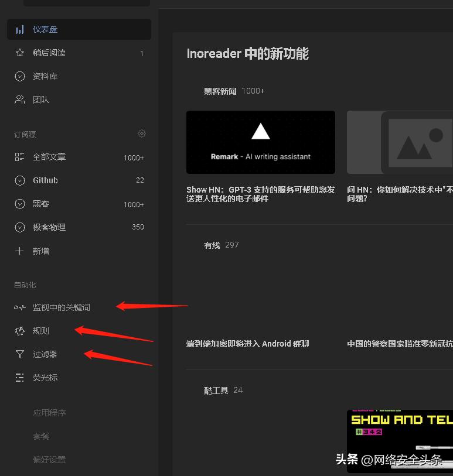Screen dimensions: 453x476
Task: Open the SHOW AND TELL thumbnail
Action: 400,441
